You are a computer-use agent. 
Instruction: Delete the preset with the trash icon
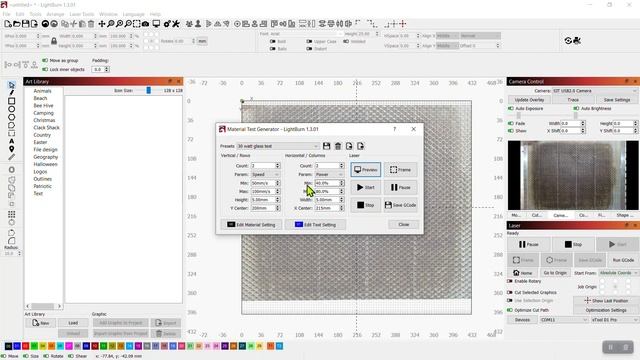pos(338,146)
